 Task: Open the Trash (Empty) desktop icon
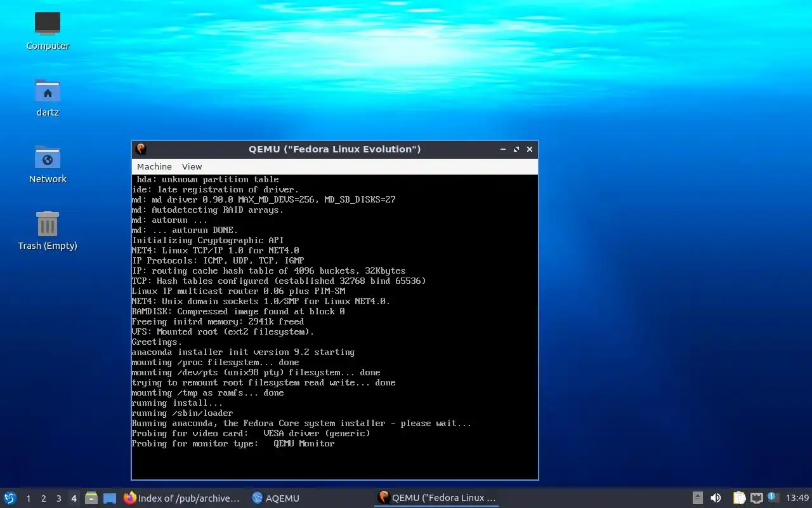click(x=48, y=231)
